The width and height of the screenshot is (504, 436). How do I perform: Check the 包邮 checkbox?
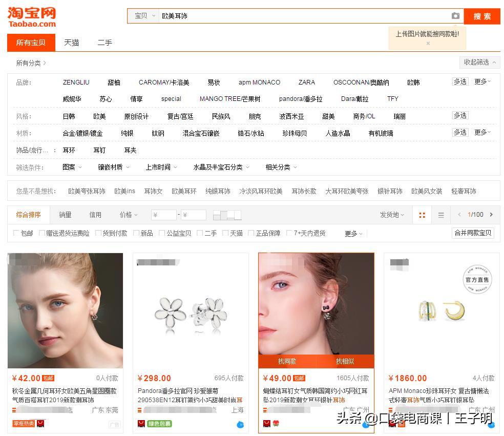(x=16, y=233)
